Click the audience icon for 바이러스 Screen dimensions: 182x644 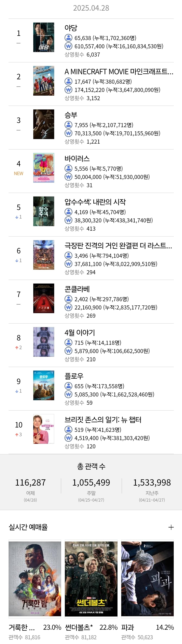tap(68, 169)
